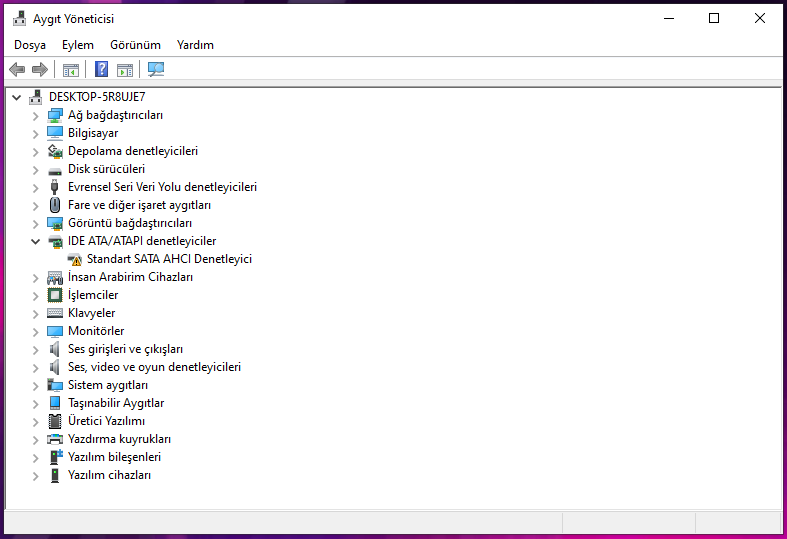787x539 pixels.
Task: Open the blue question mark Help icon
Action: coord(101,69)
